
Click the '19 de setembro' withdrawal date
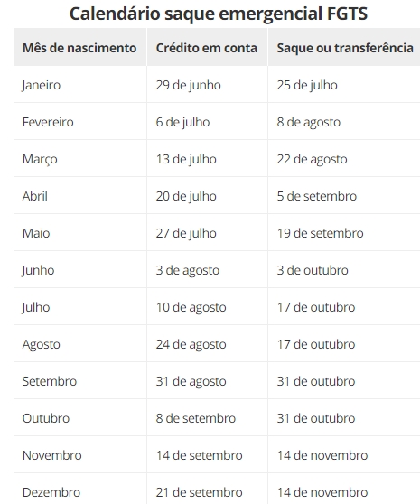[x=320, y=233]
